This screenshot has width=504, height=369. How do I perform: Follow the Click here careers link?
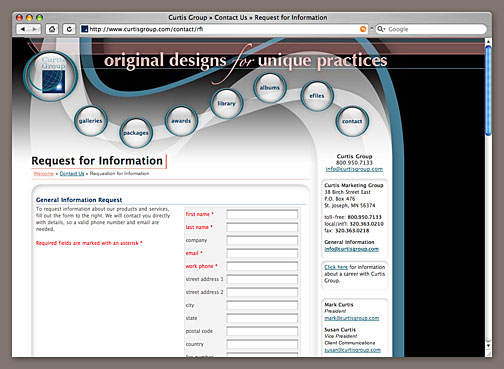click(336, 267)
